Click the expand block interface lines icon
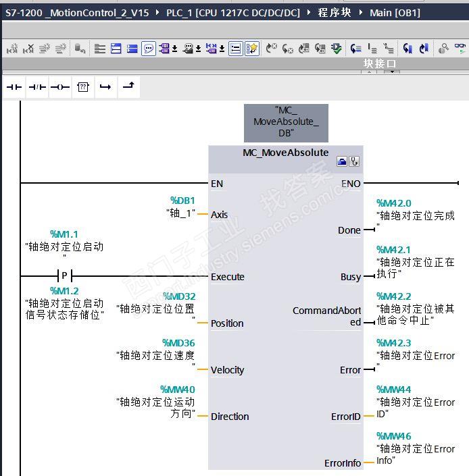The width and height of the screenshot is (469, 476). click(99, 49)
